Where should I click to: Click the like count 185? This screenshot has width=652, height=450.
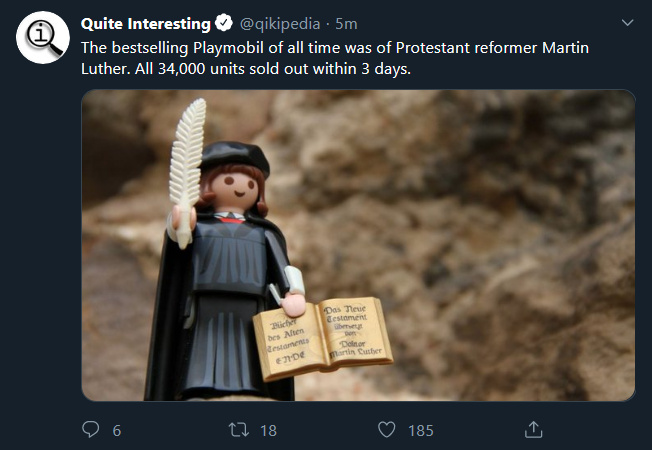(420, 430)
